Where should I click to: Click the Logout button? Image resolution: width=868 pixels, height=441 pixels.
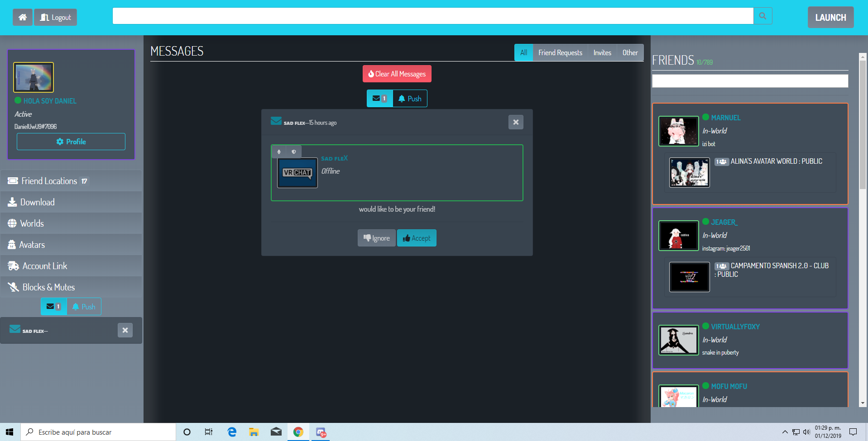pos(55,17)
